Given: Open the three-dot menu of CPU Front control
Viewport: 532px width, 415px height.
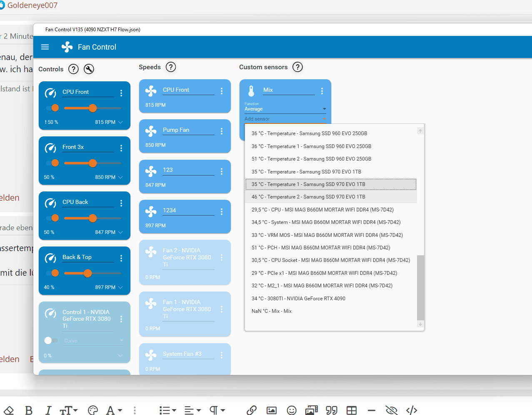Looking at the screenshot, I should [121, 93].
